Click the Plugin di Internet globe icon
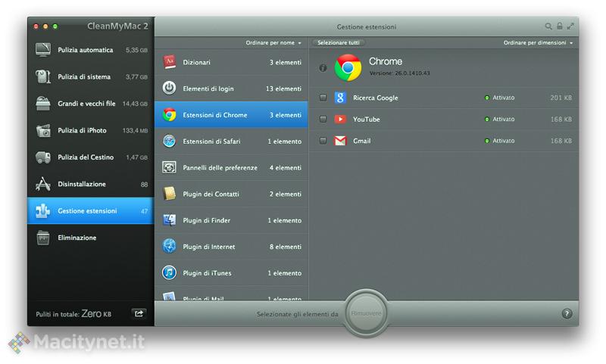Viewport: 606px width, 364px height. tap(169, 246)
